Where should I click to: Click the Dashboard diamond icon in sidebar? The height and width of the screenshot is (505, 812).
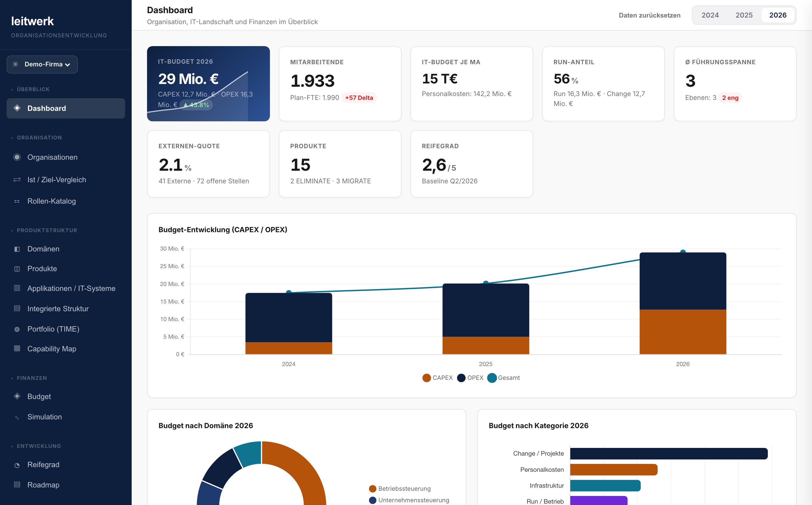point(17,108)
